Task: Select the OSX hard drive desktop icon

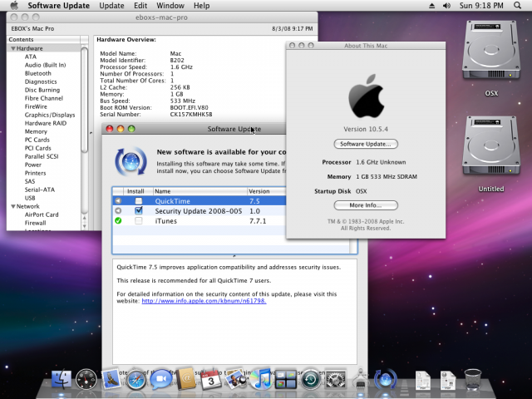Action: pos(491,50)
